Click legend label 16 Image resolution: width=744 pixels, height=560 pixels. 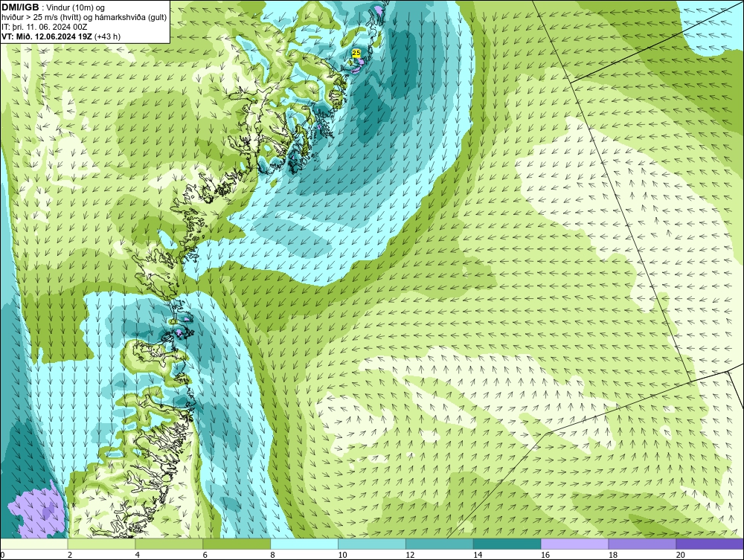(x=545, y=555)
